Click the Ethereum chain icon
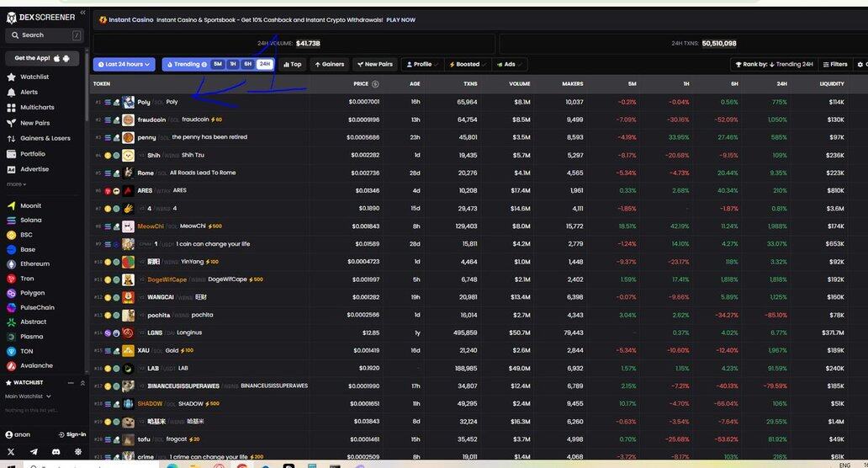This screenshot has width=868, height=468. tap(12, 264)
